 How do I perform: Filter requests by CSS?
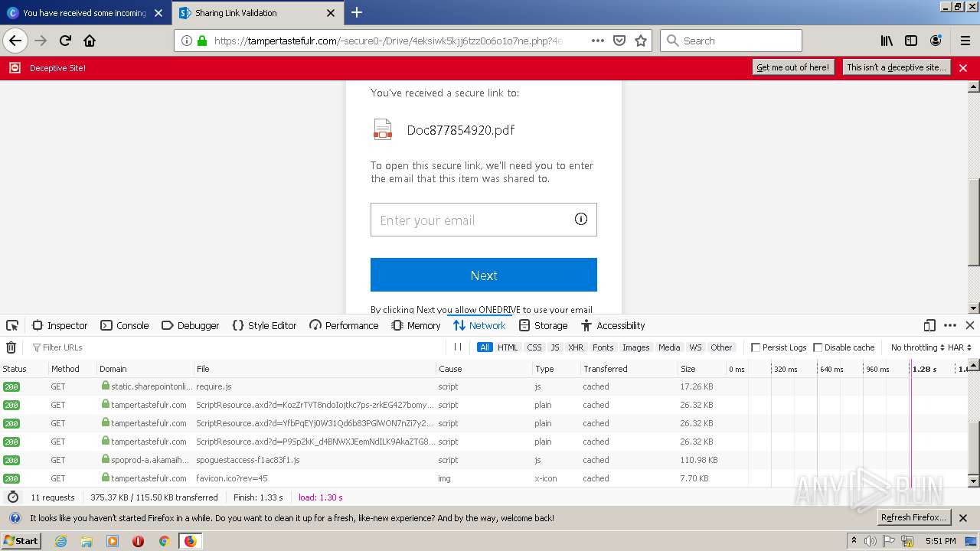(x=534, y=347)
